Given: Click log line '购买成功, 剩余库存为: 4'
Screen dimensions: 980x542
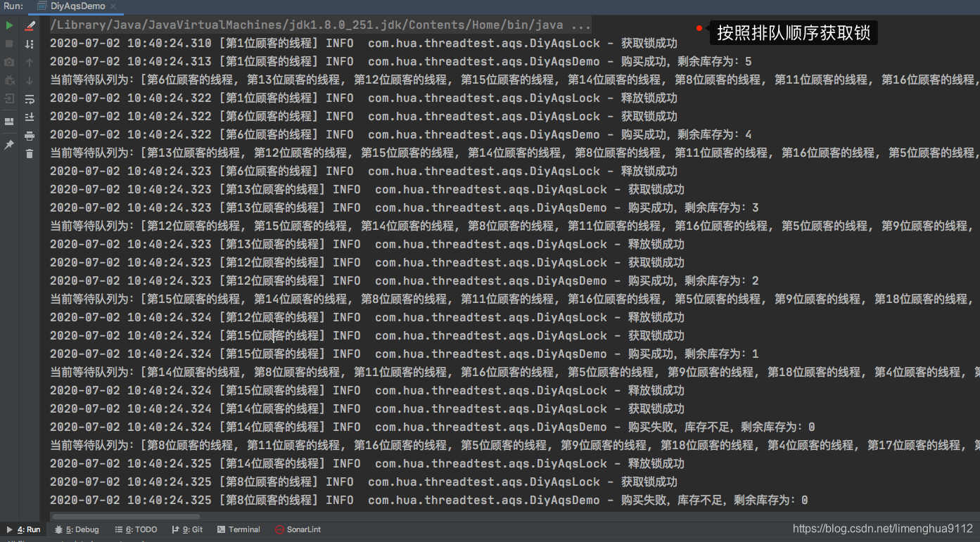Looking at the screenshot, I should click(x=400, y=135).
